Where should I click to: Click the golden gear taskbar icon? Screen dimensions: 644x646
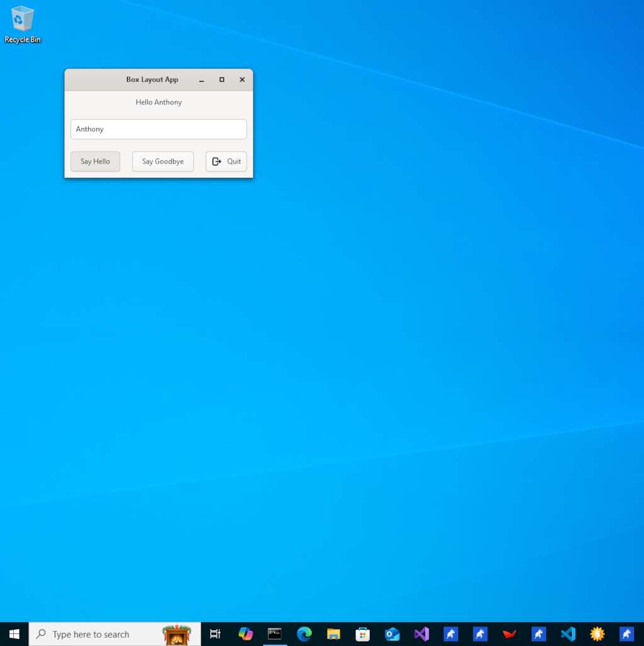coord(597,633)
